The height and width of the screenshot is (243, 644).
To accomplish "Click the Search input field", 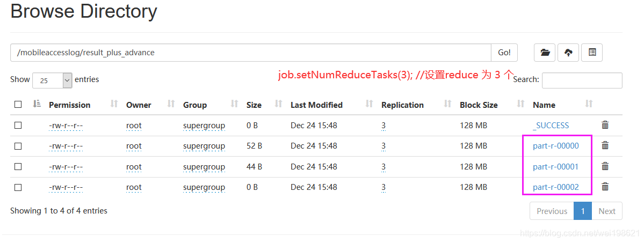I will tap(582, 80).
